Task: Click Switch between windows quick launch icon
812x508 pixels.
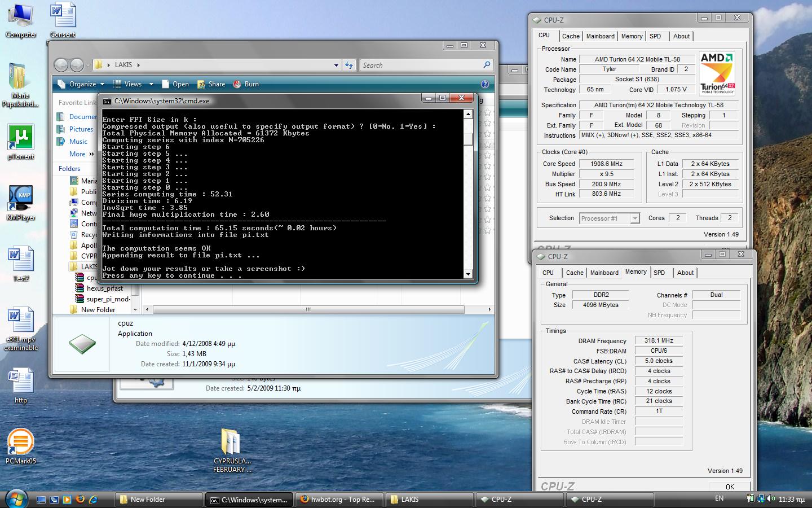Action: pos(54,500)
